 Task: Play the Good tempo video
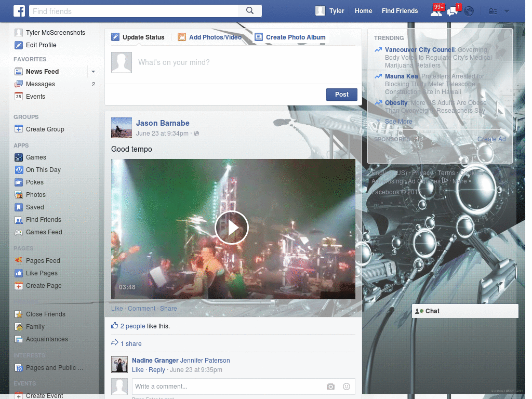[232, 228]
